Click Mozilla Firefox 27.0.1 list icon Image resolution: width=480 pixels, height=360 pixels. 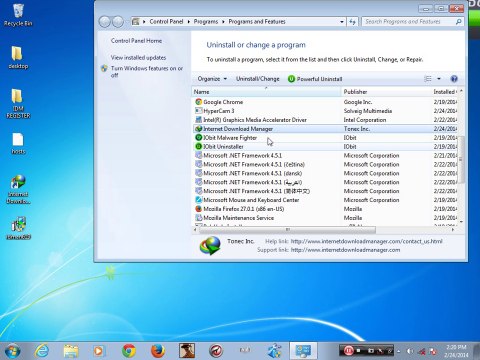pyautogui.click(x=199, y=209)
